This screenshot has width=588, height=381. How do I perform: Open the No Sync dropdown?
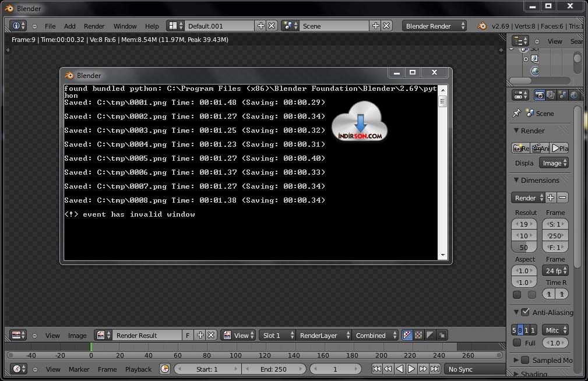tap(475, 369)
